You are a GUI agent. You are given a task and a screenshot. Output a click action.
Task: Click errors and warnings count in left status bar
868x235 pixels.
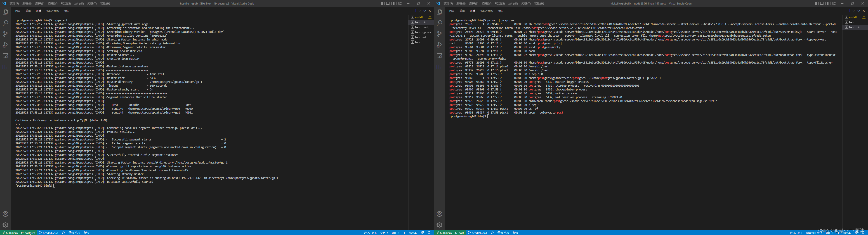pos(74,233)
